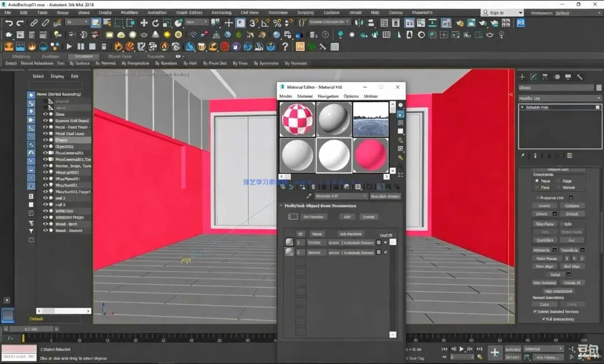Choose the Select and Rotate tool
This screenshot has width=604, height=364.
tap(155, 23)
